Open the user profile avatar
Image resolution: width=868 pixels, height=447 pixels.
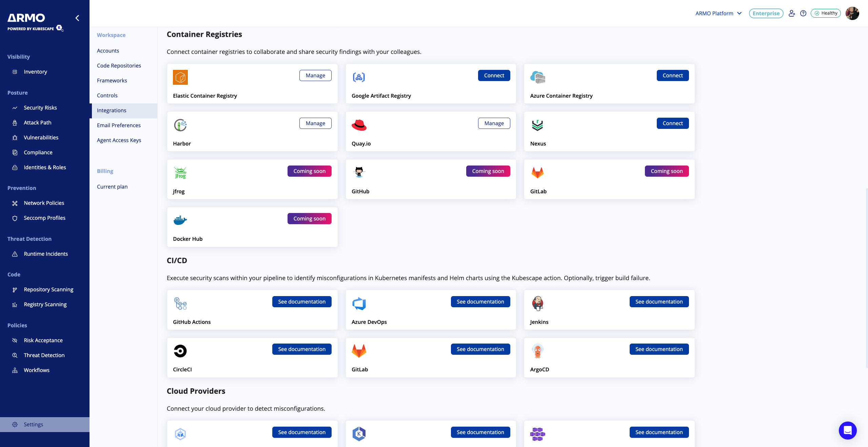[852, 13]
